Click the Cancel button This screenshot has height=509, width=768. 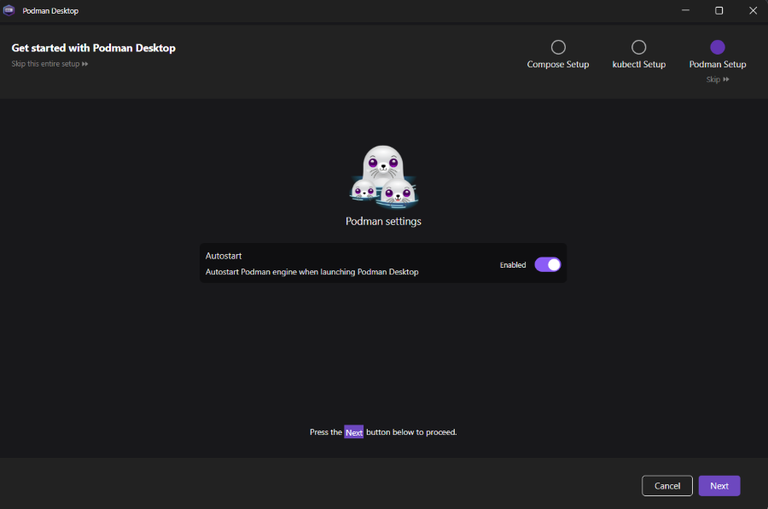pyautogui.click(x=667, y=485)
